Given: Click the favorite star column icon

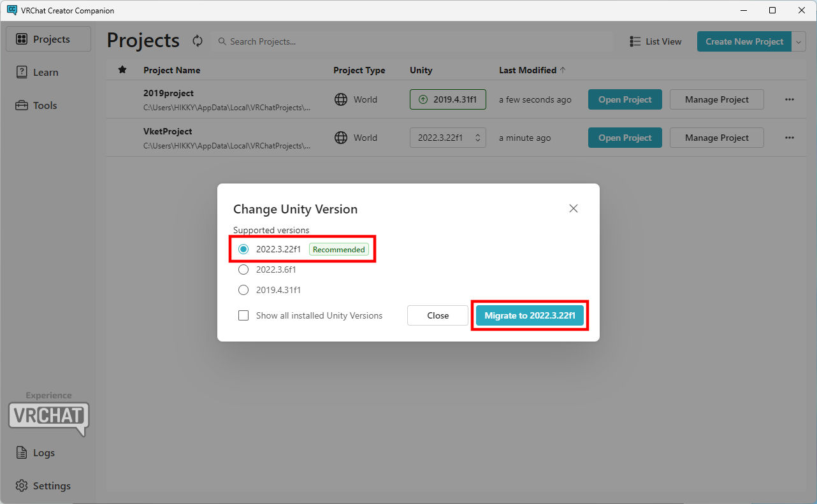Looking at the screenshot, I should [122, 70].
